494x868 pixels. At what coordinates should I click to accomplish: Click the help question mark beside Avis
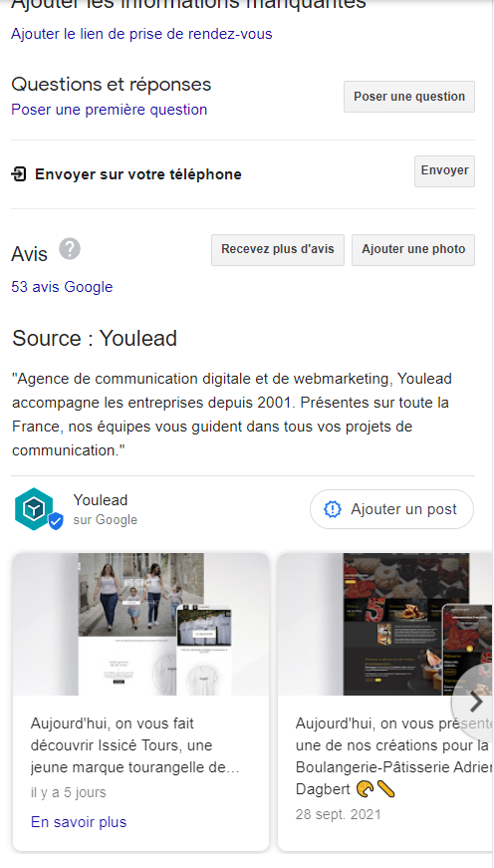pyautogui.click(x=70, y=248)
